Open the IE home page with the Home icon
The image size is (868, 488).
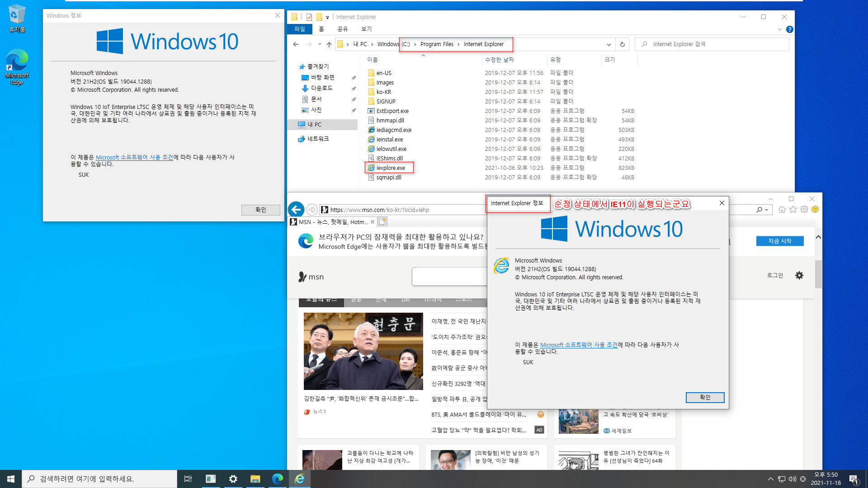tap(782, 209)
